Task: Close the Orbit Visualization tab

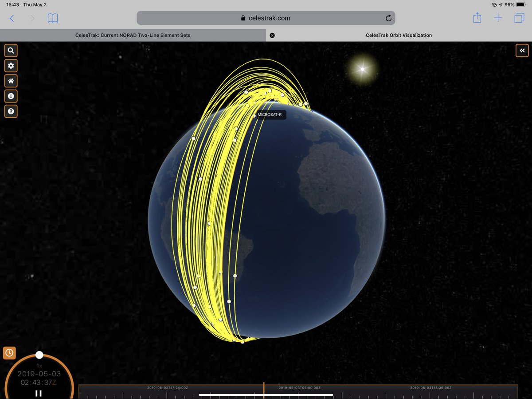Action: coord(272,35)
